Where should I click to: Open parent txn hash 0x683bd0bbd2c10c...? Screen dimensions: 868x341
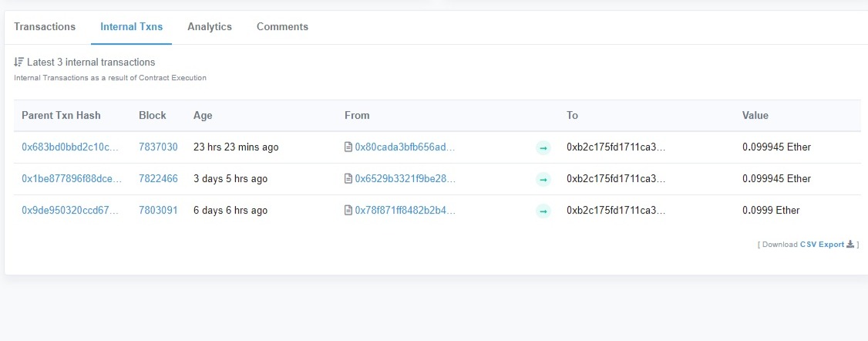click(x=70, y=147)
